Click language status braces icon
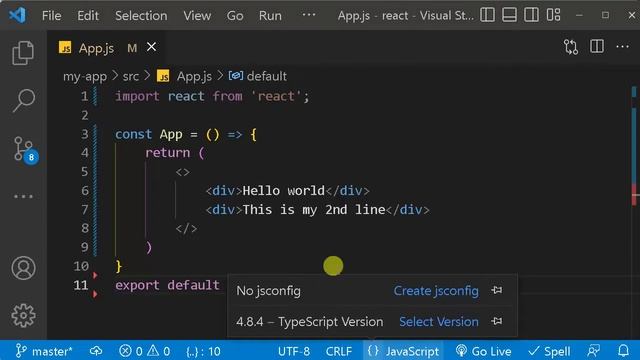Screen dimensions: 640x360 373,351
